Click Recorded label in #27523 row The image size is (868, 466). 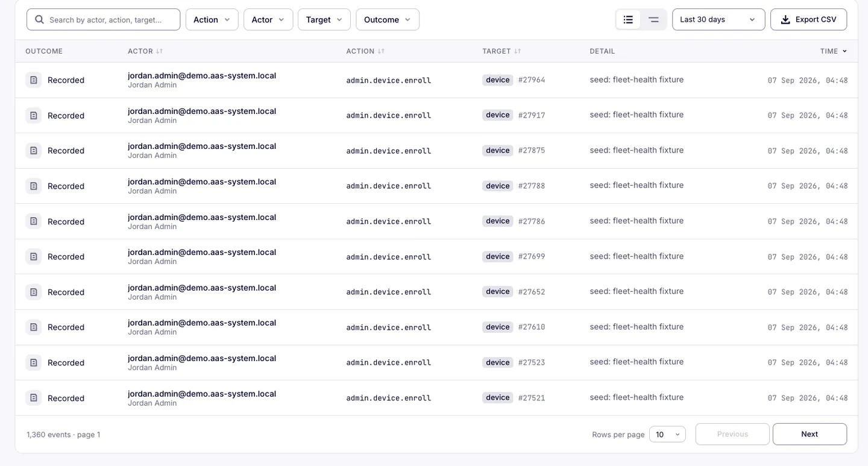[x=66, y=362]
